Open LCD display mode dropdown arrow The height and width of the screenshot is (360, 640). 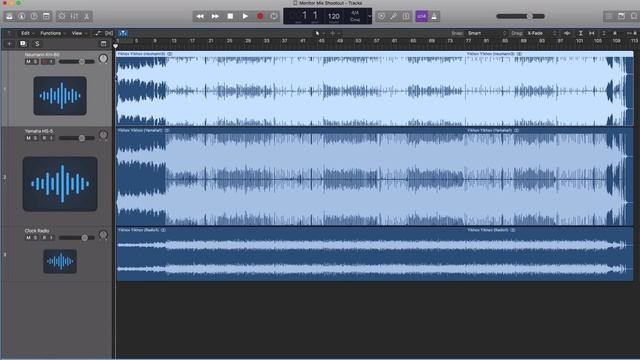pyautogui.click(x=369, y=16)
